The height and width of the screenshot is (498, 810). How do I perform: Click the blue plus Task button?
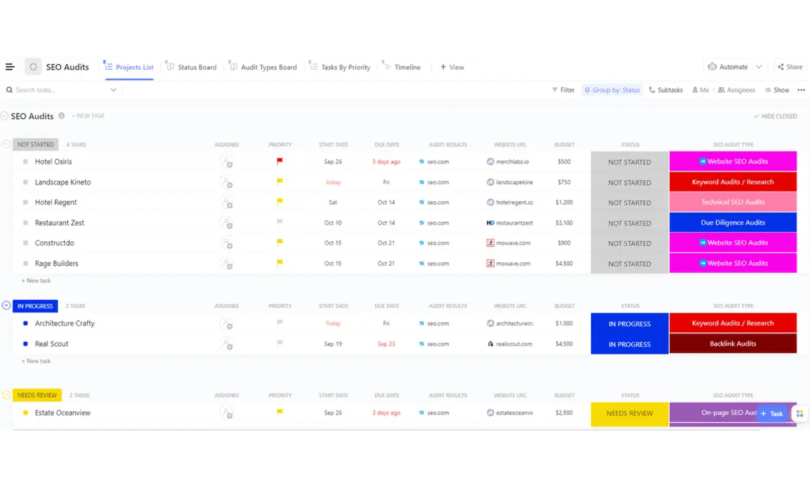(771, 413)
